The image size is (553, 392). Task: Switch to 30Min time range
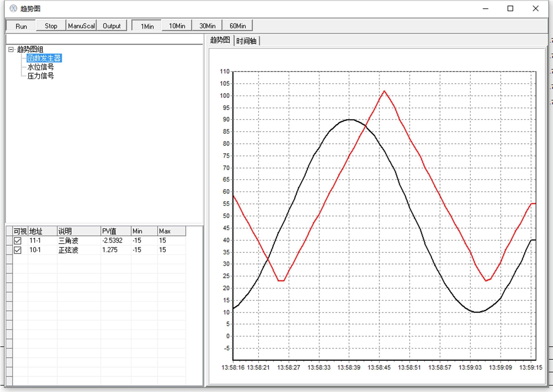pos(207,26)
